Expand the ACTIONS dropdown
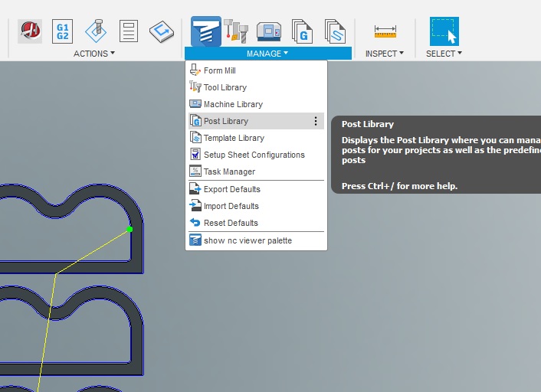The image size is (541, 392). point(93,54)
